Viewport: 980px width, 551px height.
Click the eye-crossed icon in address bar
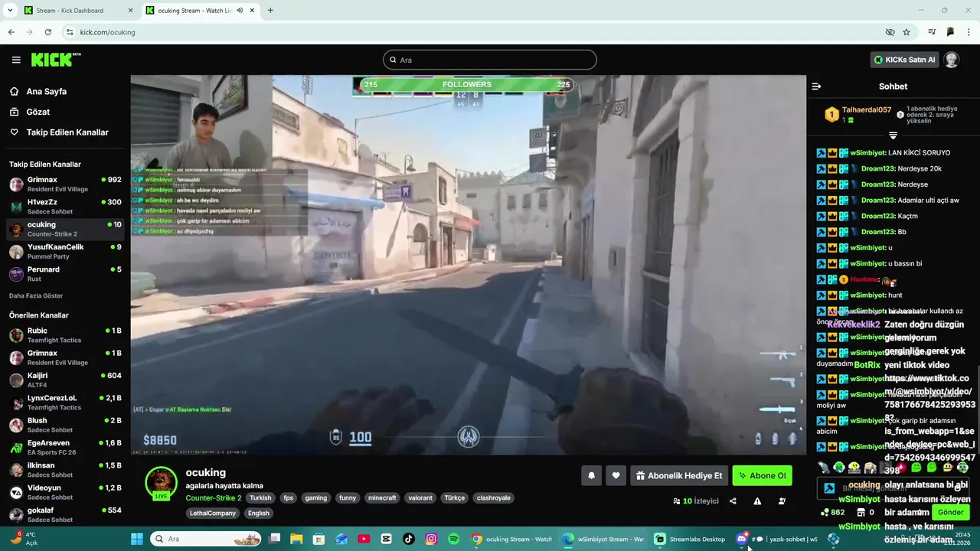pyautogui.click(x=890, y=32)
